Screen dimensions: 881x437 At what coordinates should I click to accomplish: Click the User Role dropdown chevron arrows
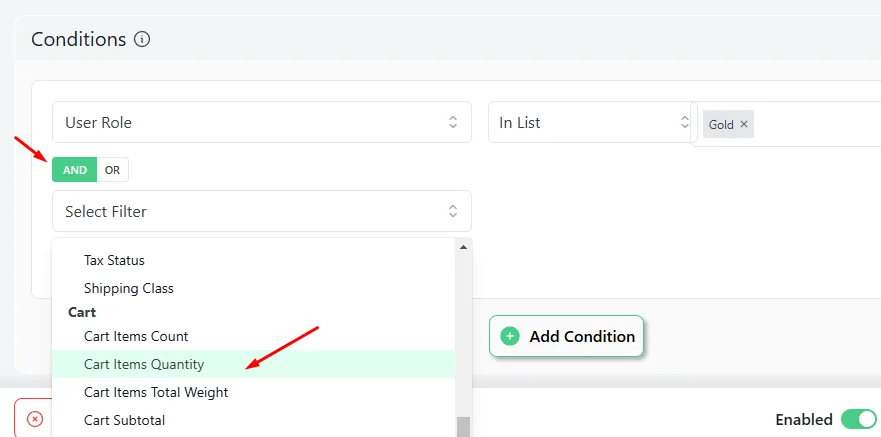(453, 122)
